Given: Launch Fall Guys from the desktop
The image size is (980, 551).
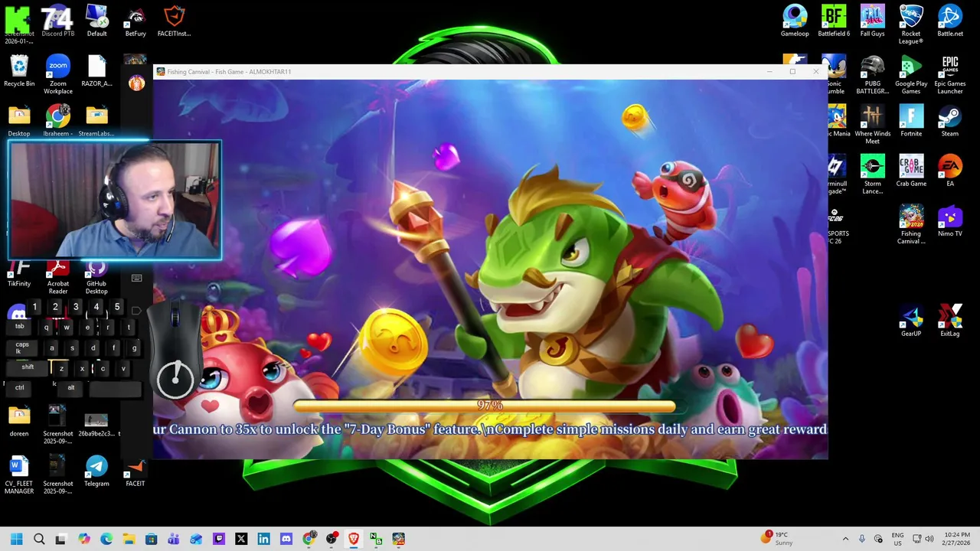Looking at the screenshot, I should click(872, 21).
